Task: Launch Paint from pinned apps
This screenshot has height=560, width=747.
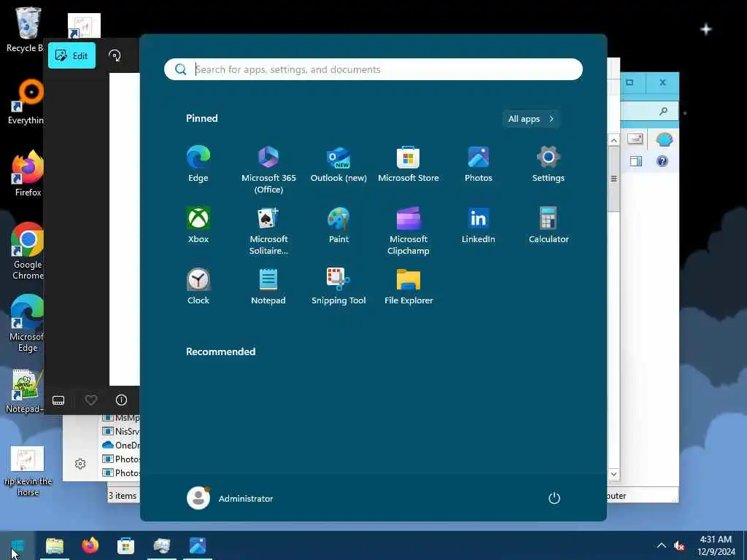Action: click(338, 226)
